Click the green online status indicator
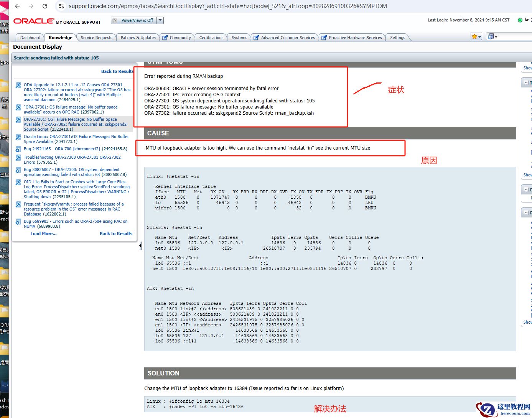Viewport: 532px width, 418px height. tap(520, 20)
